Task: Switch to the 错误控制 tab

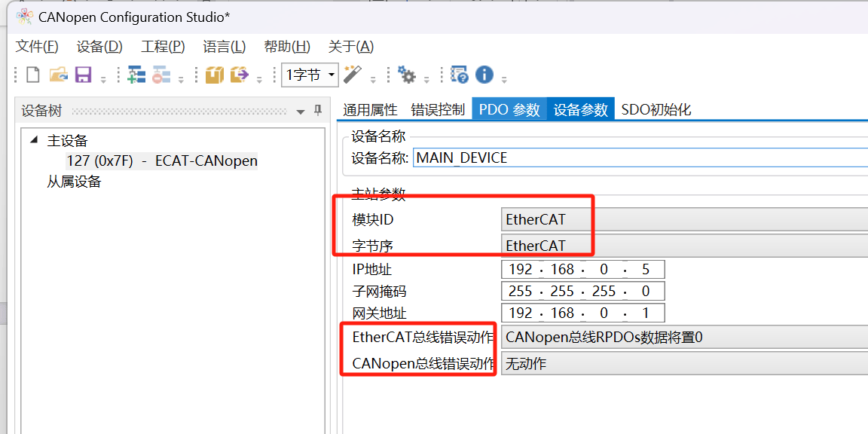Action: click(438, 109)
